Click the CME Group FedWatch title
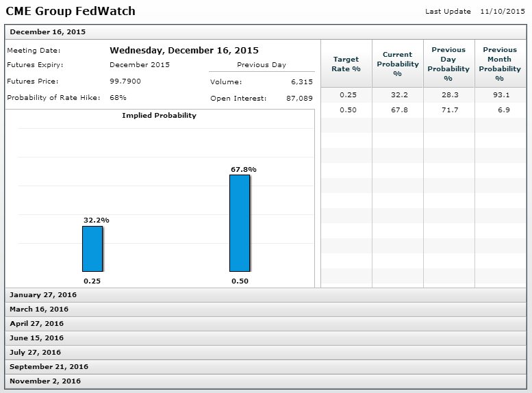Image resolution: width=532 pixels, height=393 pixels. coord(71,11)
